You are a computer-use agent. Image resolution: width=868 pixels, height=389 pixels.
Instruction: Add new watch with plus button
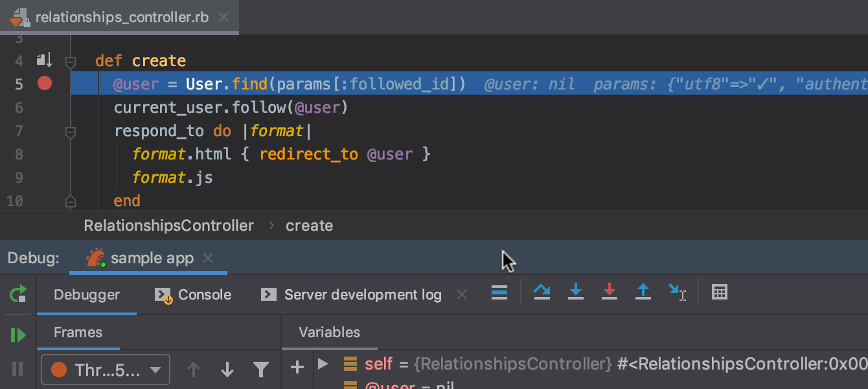[x=297, y=368]
